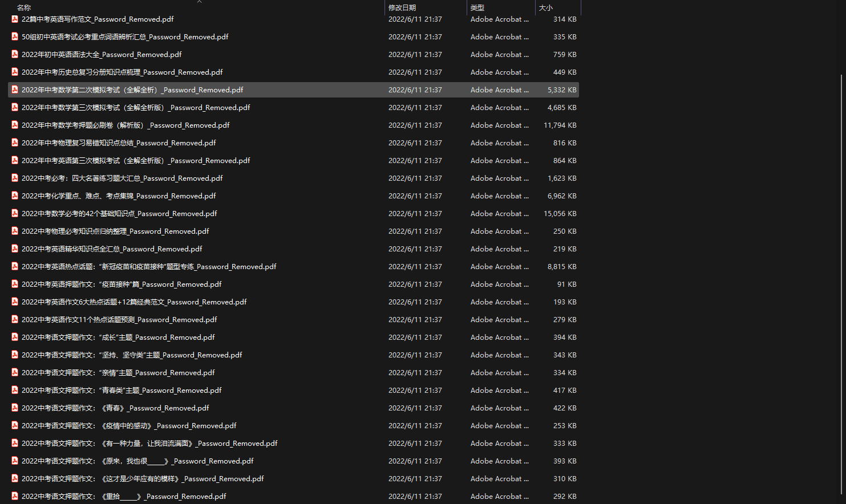Select the 2022中考英语押题作文“疫苗接种”篇 file name
Screen dimensions: 846x504
tap(122, 284)
